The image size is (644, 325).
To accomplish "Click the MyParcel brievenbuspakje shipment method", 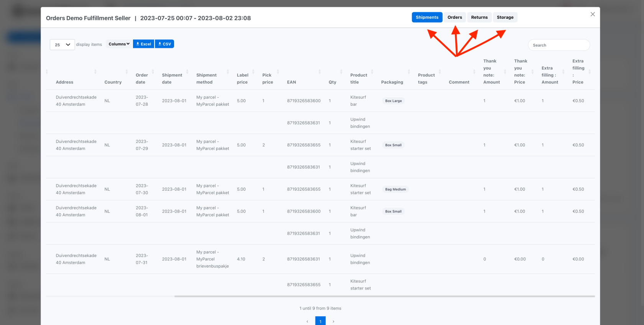I will coord(212,259).
